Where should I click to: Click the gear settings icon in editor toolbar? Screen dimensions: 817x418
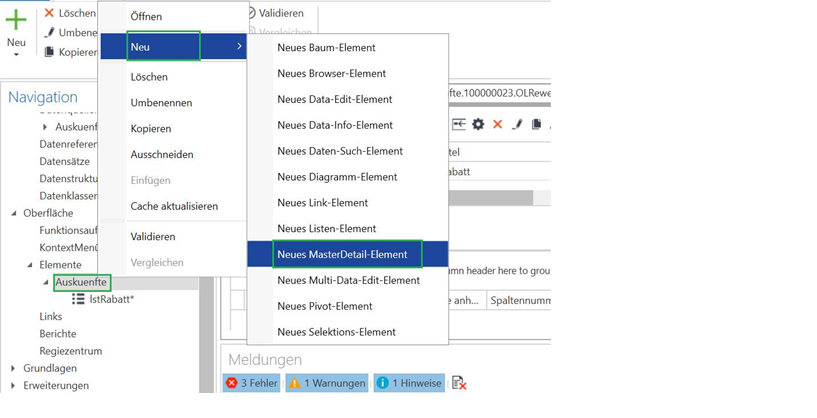[x=478, y=124]
